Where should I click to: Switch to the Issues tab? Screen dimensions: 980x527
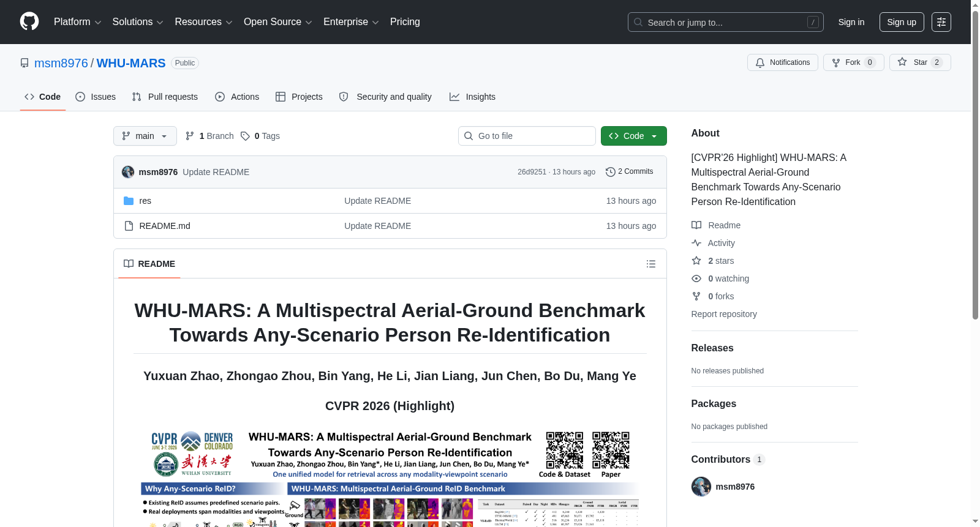click(96, 97)
